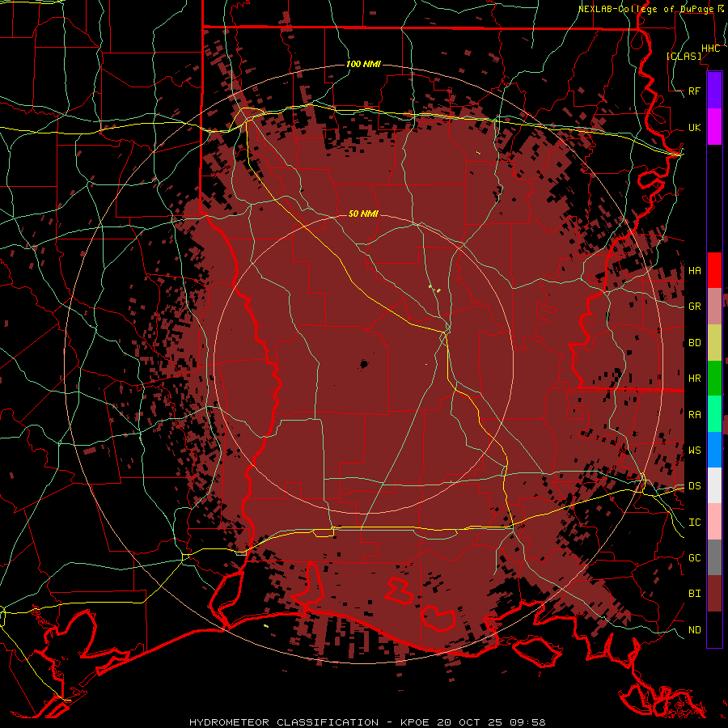
Task: Click the GR legend label
Action: point(694,307)
